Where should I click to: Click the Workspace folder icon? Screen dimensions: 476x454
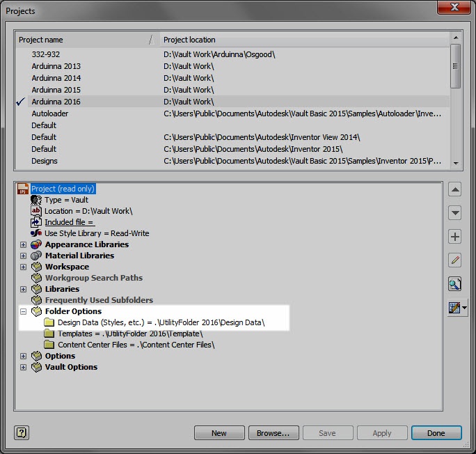click(36, 267)
